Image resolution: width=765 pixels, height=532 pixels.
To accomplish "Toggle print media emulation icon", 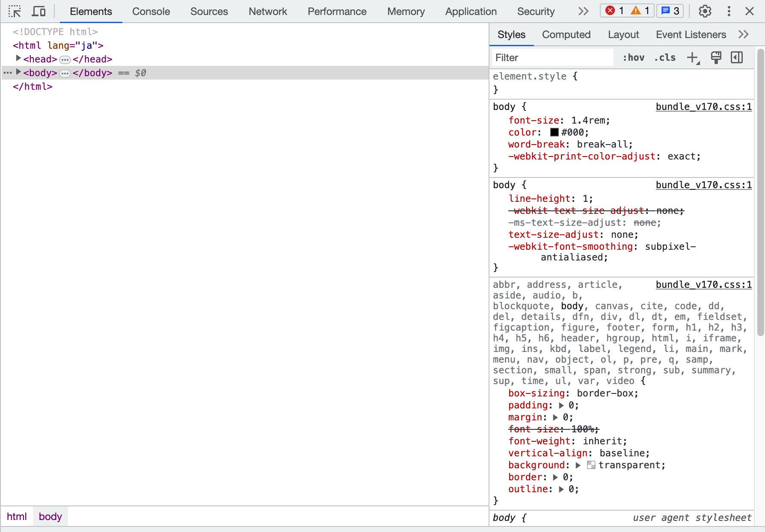I will (x=716, y=57).
